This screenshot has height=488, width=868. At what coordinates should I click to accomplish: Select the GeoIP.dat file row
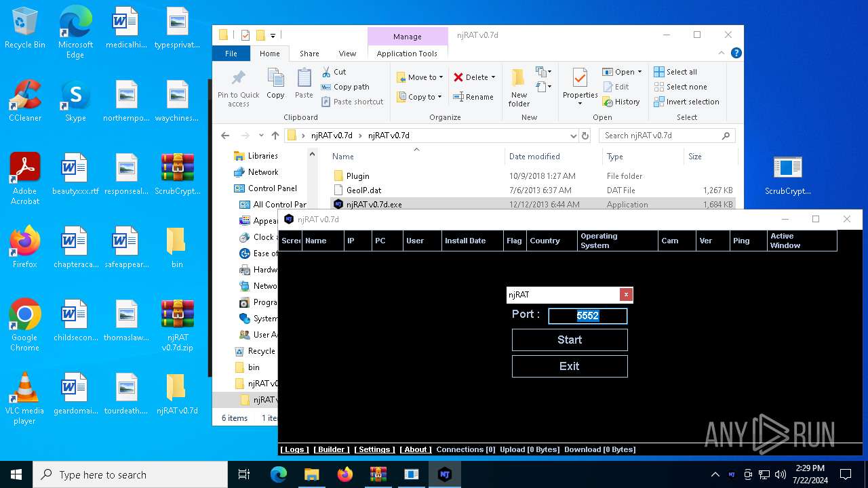click(532, 190)
